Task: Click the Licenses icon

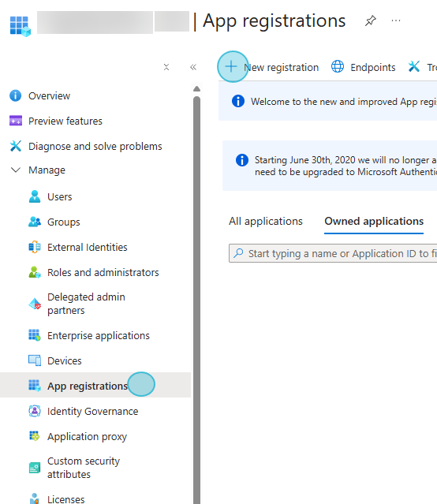Action: pyautogui.click(x=35, y=498)
